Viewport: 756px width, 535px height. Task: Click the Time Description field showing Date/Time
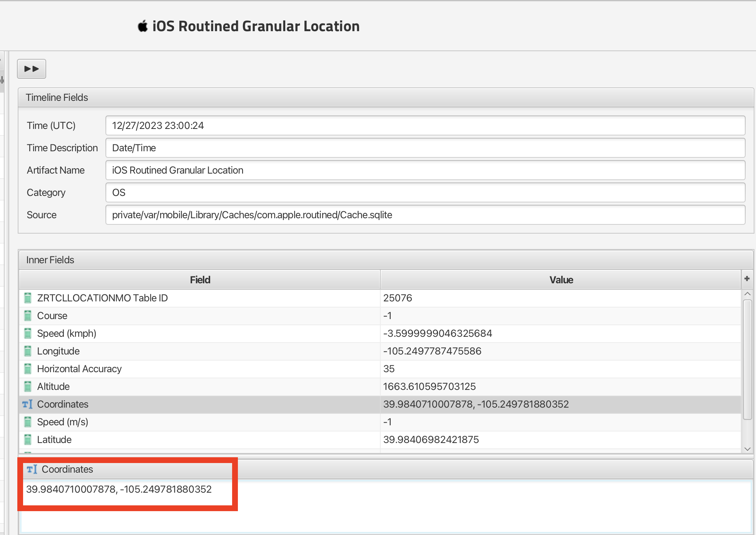pyautogui.click(x=425, y=148)
